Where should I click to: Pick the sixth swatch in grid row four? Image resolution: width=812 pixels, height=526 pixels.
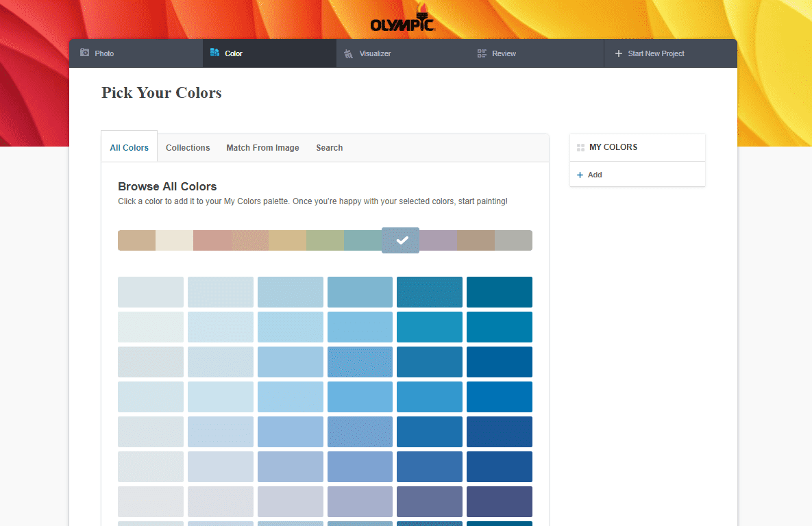click(x=500, y=397)
